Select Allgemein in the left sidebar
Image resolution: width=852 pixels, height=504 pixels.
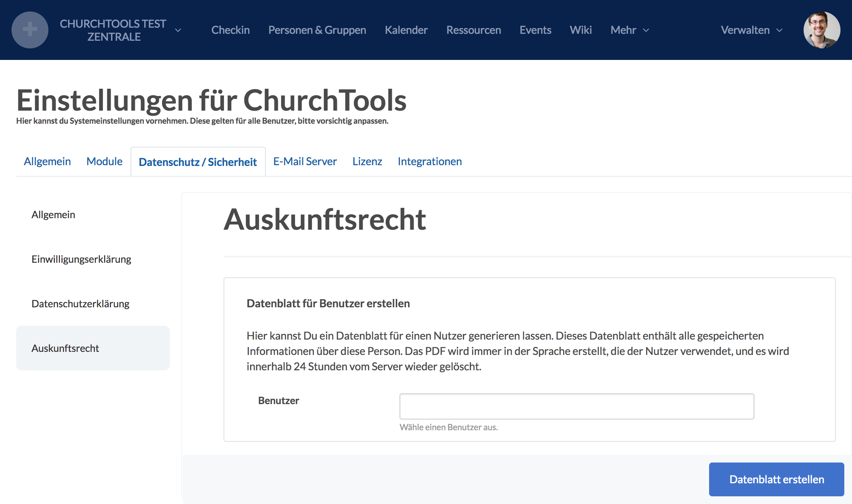click(x=93, y=214)
